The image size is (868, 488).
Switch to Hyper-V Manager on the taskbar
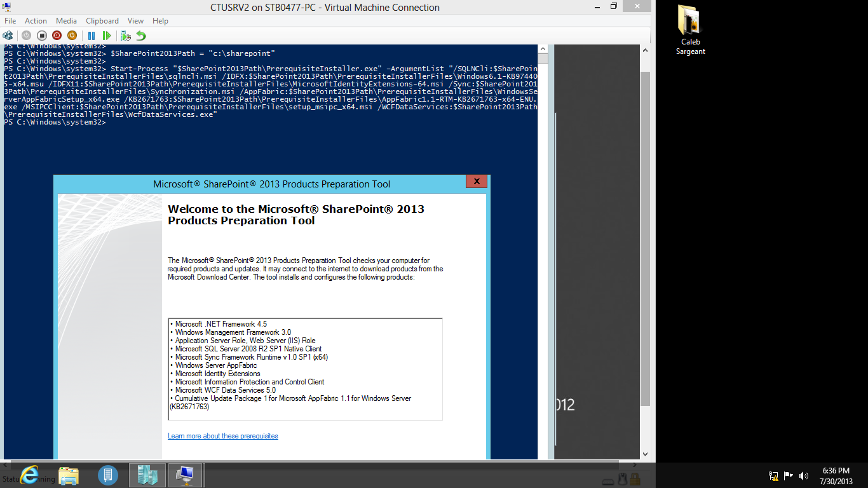coord(147,475)
